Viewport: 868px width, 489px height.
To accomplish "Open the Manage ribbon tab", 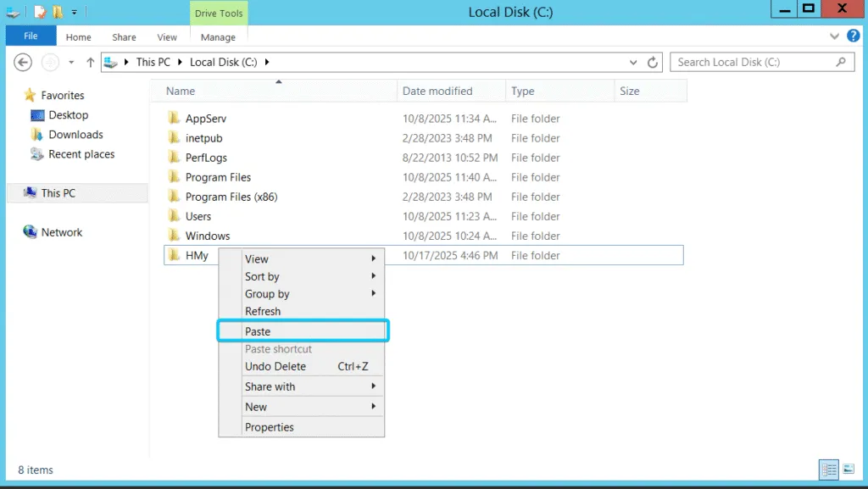I will 218,37.
